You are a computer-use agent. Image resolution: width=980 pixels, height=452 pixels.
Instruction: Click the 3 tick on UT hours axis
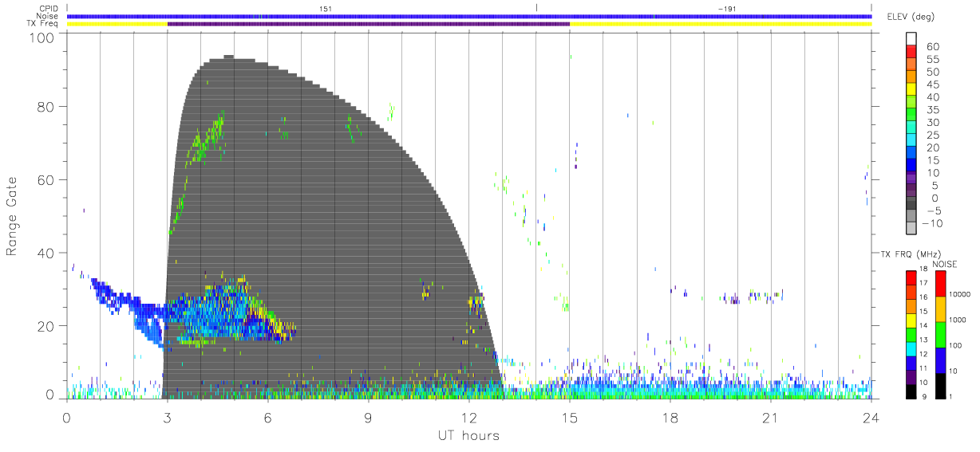[x=168, y=417]
